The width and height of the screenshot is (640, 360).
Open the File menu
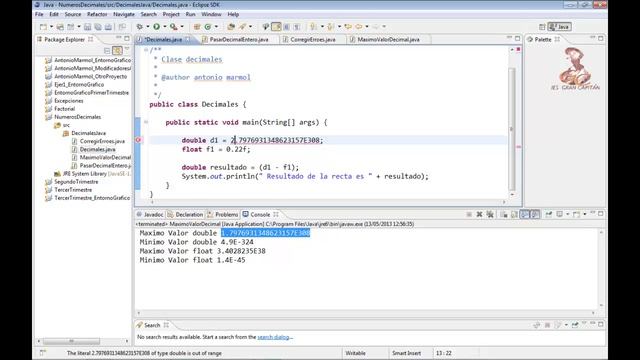[x=39, y=14]
